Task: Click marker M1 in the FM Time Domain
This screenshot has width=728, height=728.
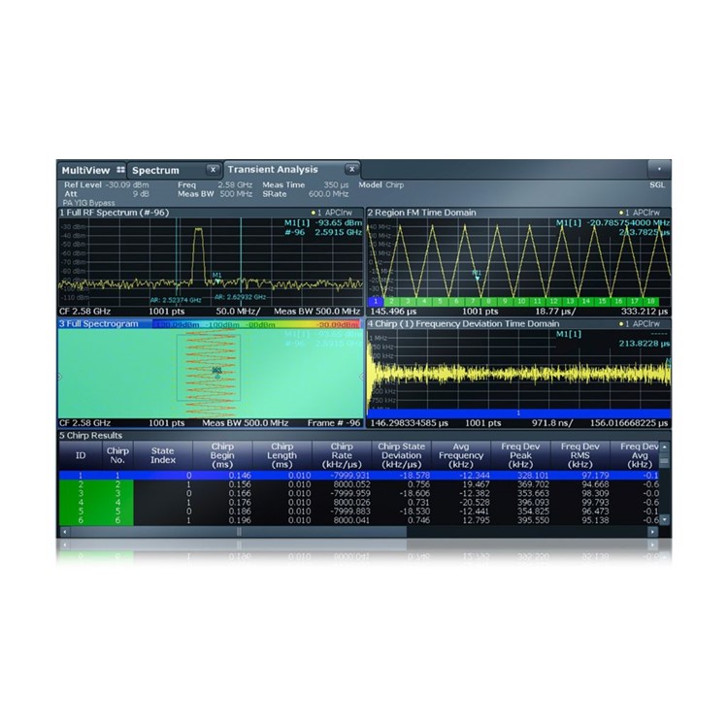Action: pos(477,275)
